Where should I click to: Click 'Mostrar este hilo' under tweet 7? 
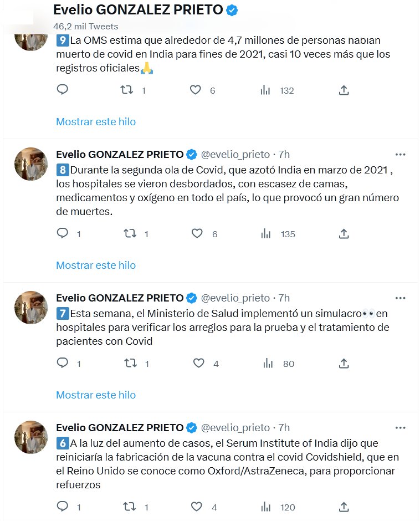[96, 395]
